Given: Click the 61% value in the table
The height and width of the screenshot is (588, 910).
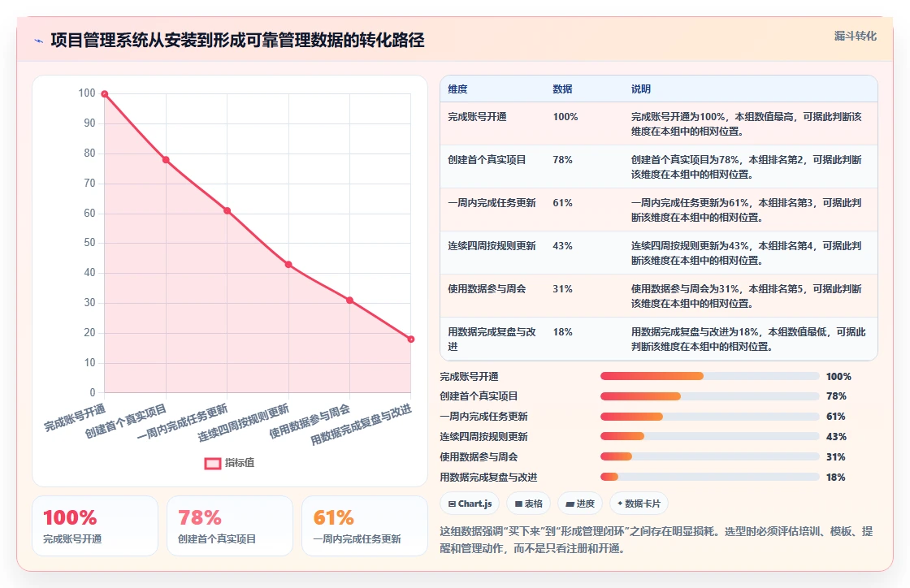Looking at the screenshot, I should tap(562, 202).
